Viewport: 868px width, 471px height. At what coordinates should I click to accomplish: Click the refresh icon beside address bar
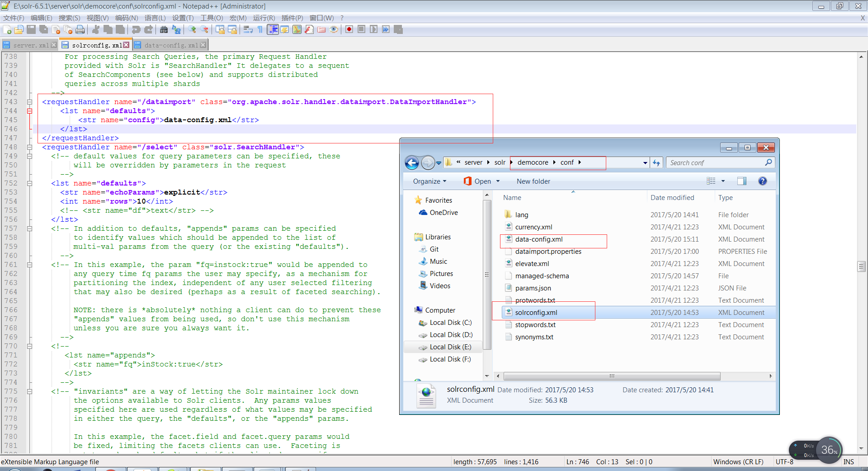(x=656, y=163)
